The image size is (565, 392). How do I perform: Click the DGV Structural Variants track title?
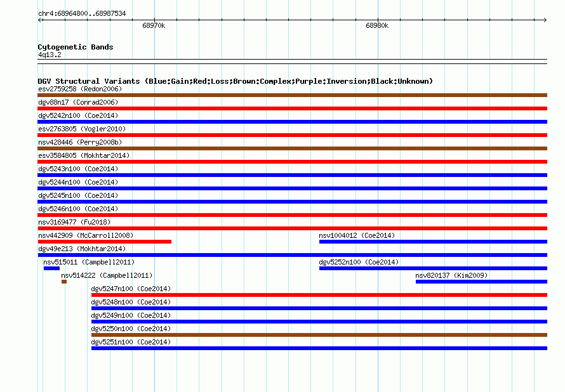pyautogui.click(x=236, y=81)
